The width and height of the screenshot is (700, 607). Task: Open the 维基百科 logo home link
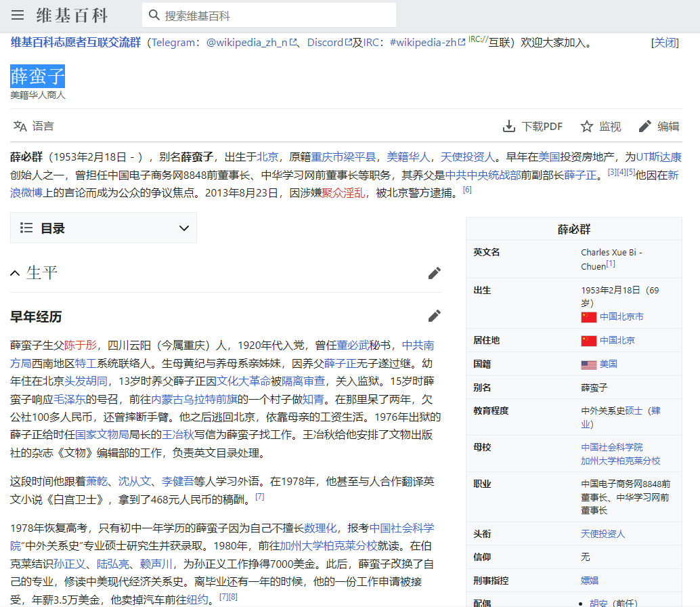pos(72,15)
